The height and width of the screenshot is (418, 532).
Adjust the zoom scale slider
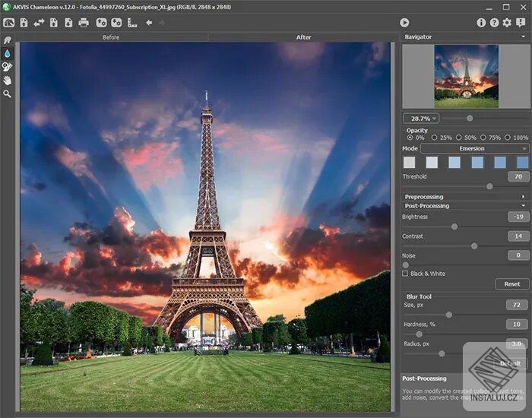click(x=470, y=118)
